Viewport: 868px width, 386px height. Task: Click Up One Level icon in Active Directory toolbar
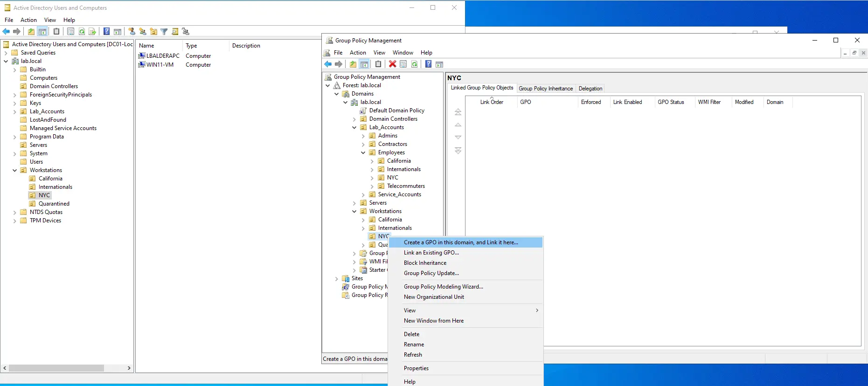(x=31, y=32)
